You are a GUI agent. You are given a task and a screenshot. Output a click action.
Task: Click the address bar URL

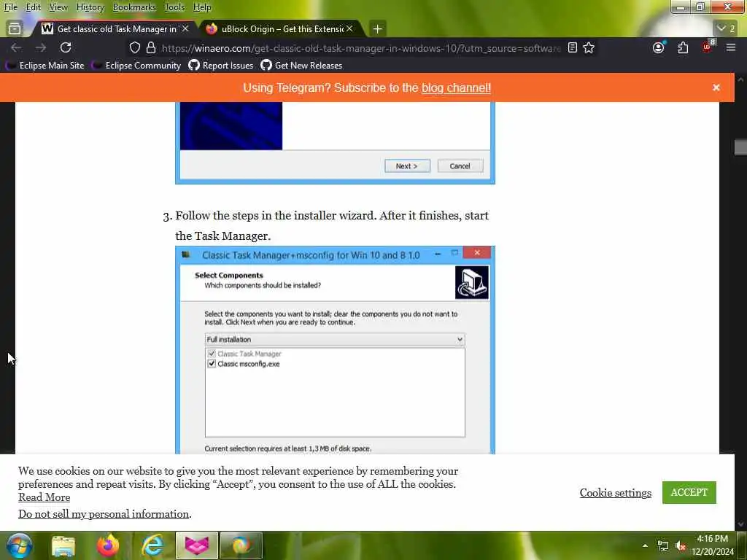pyautogui.click(x=360, y=48)
